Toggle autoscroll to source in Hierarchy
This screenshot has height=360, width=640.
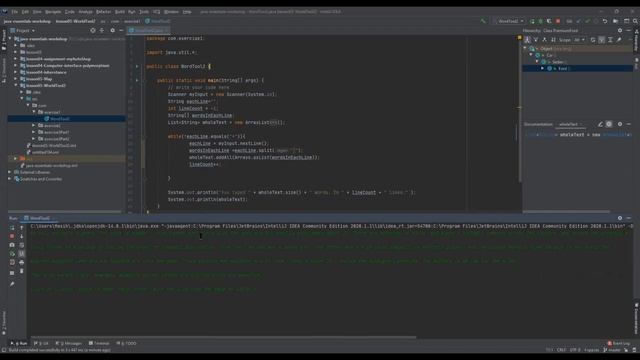click(x=602, y=40)
